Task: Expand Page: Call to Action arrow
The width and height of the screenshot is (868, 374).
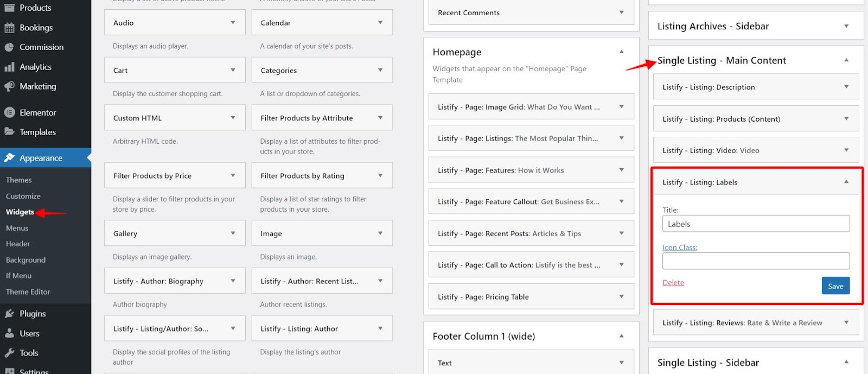Action: pyautogui.click(x=622, y=264)
